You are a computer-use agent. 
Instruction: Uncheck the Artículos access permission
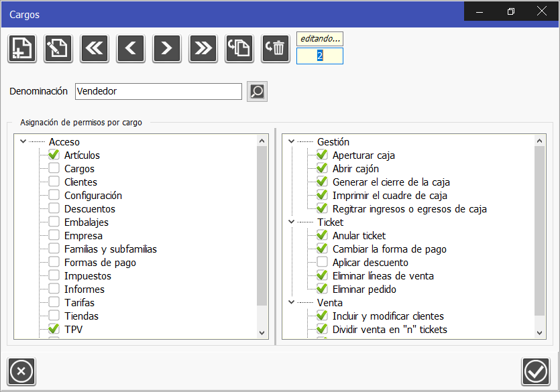[53, 155]
